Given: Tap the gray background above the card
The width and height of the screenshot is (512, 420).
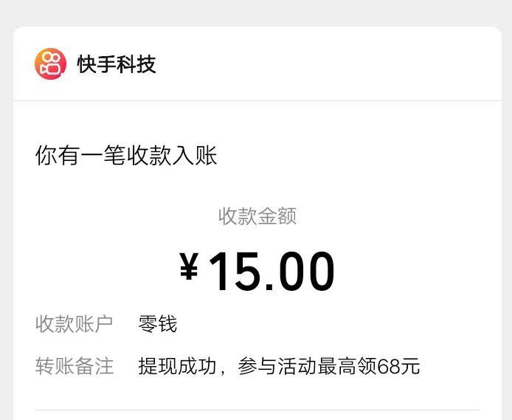Looking at the screenshot, I should point(256,13).
